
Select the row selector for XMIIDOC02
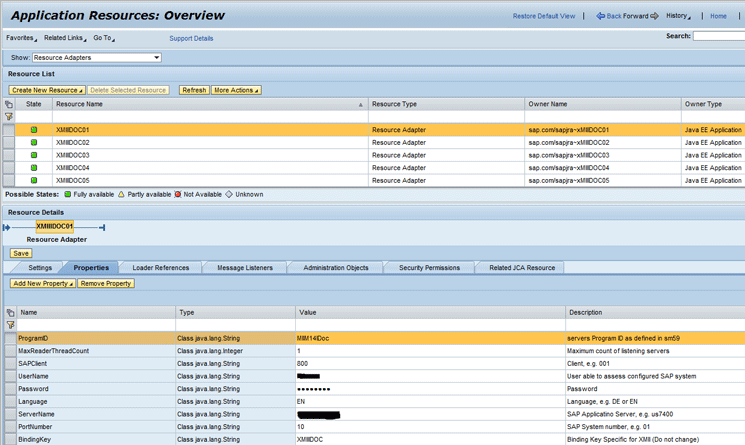(x=9, y=143)
